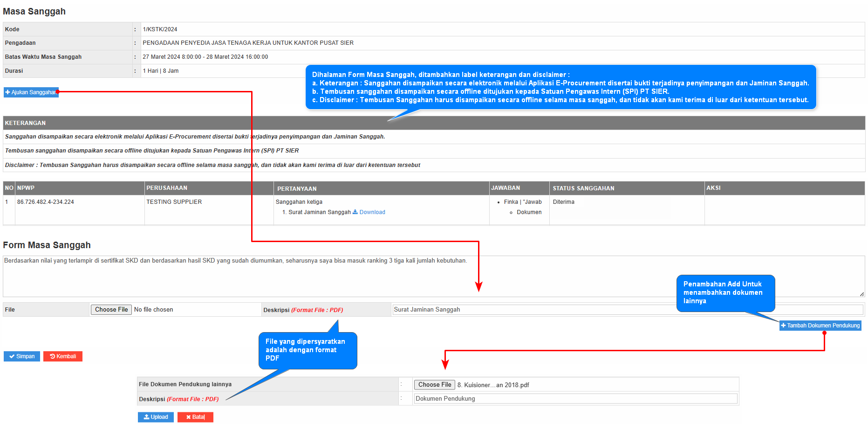Image resolution: width=868 pixels, height=424 pixels.
Task: Focus the Dokumen Pendukung description field
Action: click(575, 399)
